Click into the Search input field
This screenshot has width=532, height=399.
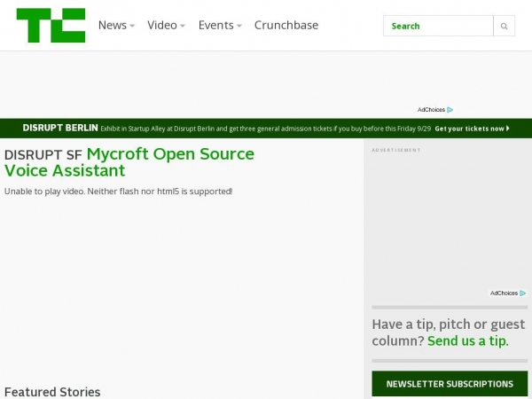pos(438,26)
